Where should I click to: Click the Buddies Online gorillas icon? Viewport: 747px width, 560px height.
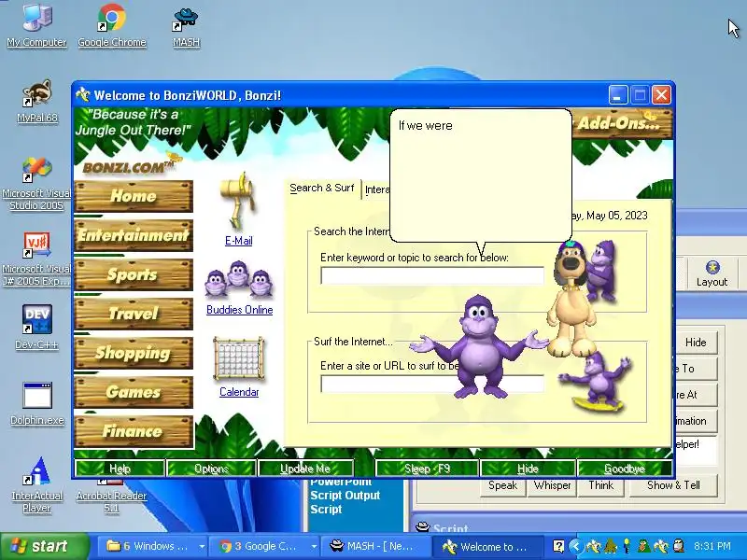[239, 279]
